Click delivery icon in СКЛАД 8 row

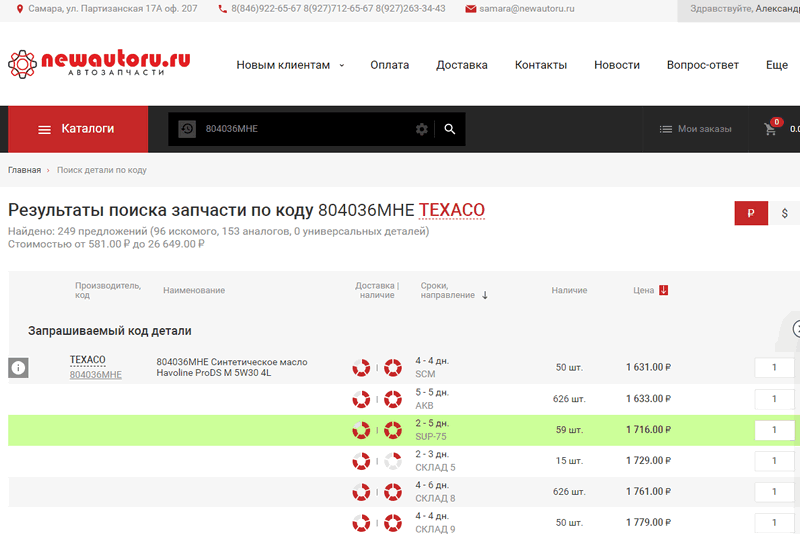pyautogui.click(x=361, y=492)
